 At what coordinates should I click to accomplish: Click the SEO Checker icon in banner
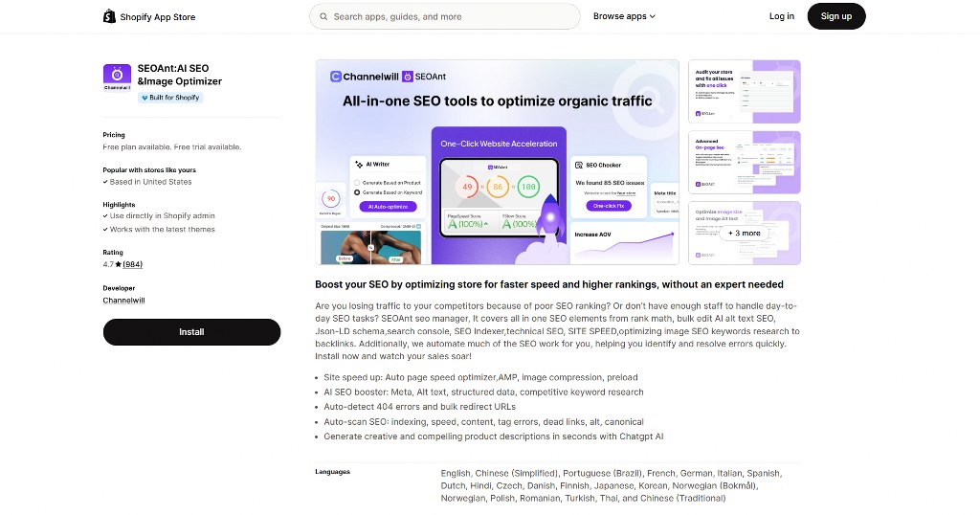[579, 165]
